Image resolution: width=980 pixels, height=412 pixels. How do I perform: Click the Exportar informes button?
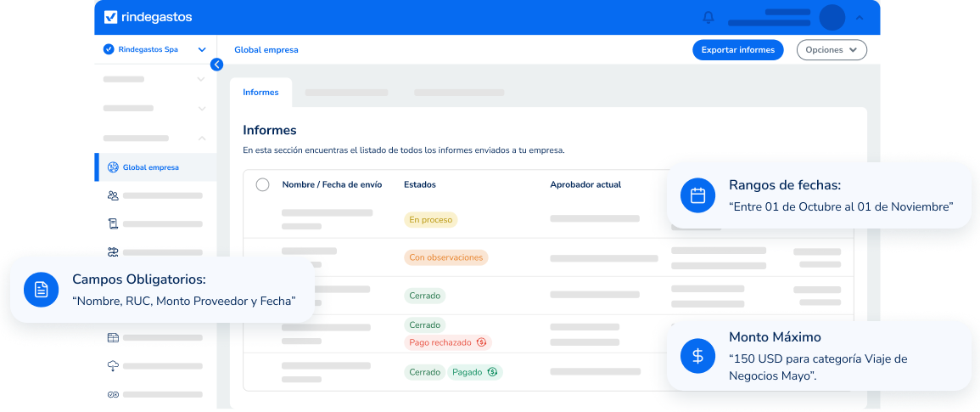pos(737,50)
